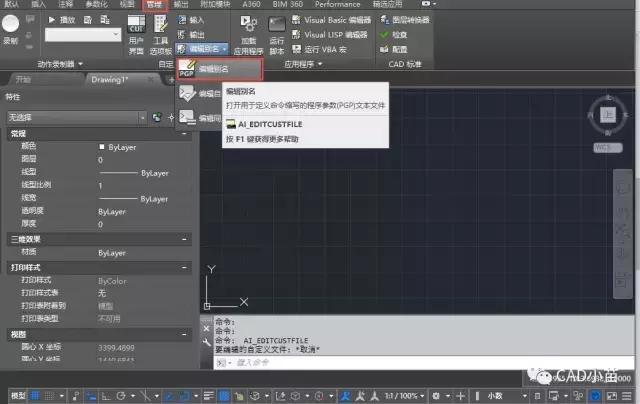Collapse the 视图 section in properties
640x404 pixels.
tap(184, 335)
